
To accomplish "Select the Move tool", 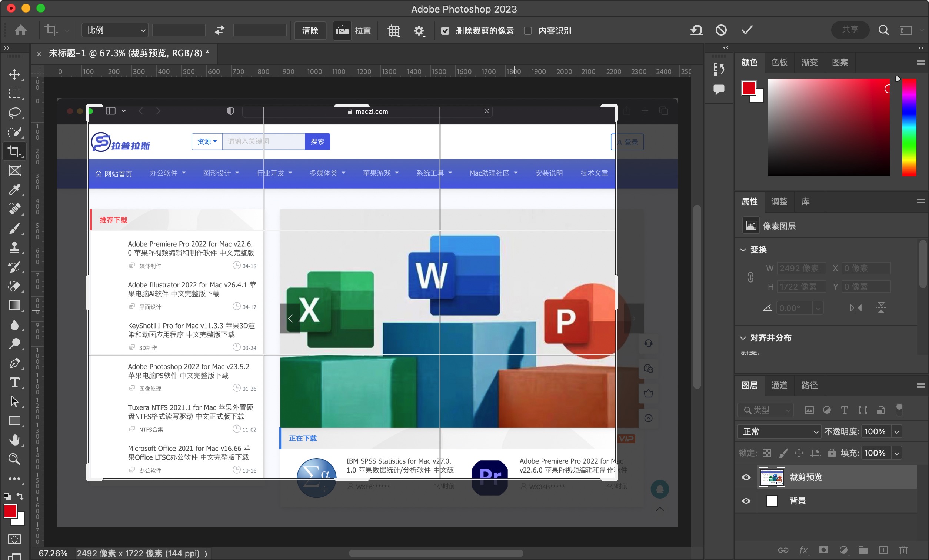I will [14, 74].
